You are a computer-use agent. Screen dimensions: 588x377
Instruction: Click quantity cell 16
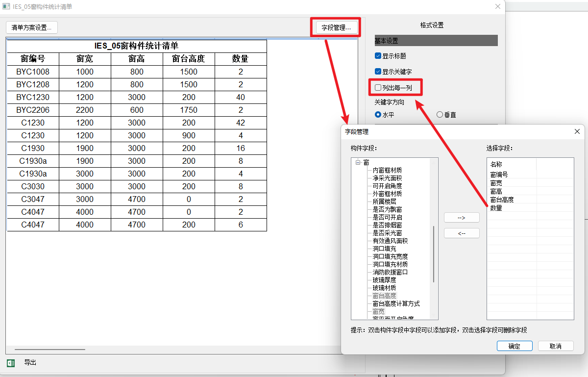(x=241, y=148)
